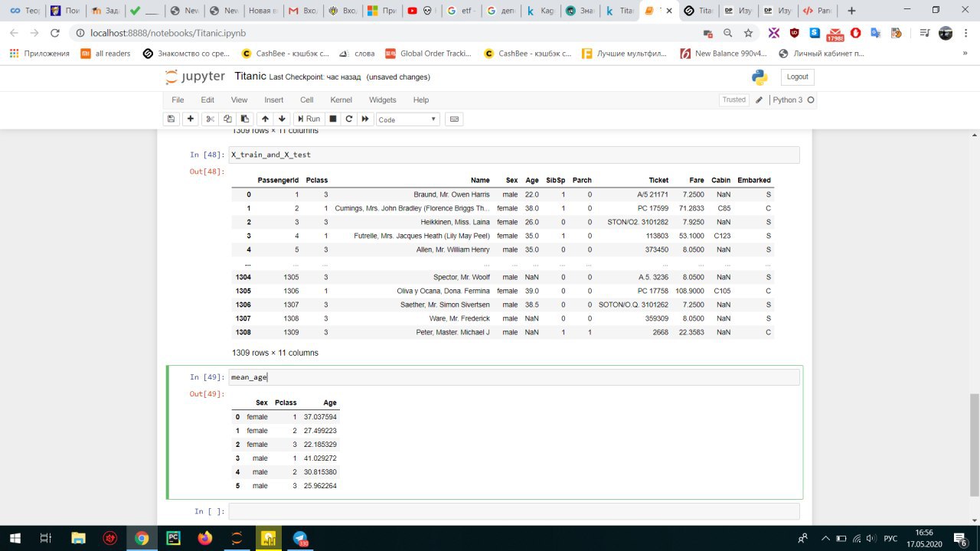This screenshot has height=551, width=980.
Task: Open the Help menu
Action: 420,99
